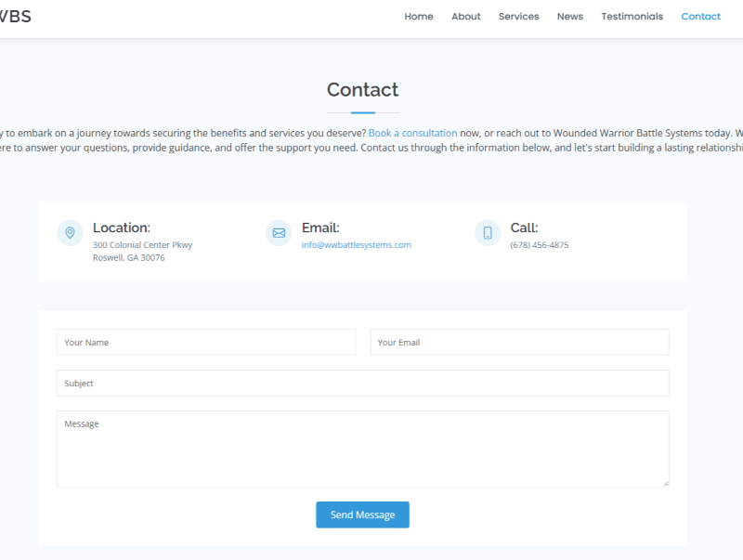Click the mobile phone call icon
The height and width of the screenshot is (560, 743).
[x=488, y=233]
